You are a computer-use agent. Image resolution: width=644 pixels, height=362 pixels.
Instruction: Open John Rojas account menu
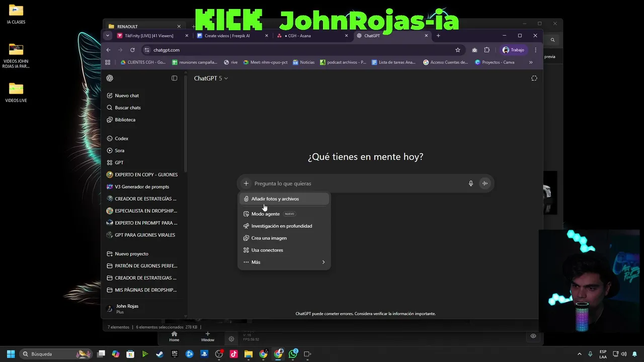point(143,309)
